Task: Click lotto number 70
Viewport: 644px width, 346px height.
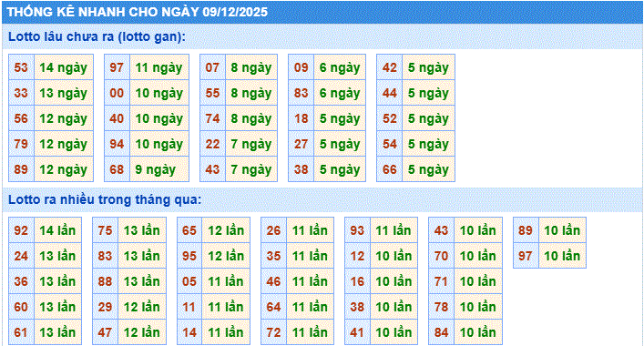Action: tap(442, 256)
